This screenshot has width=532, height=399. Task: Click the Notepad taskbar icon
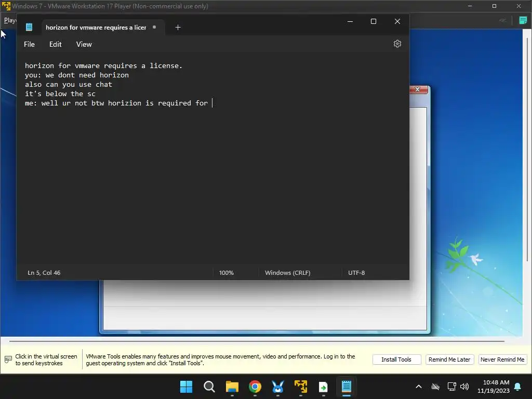tap(346, 387)
